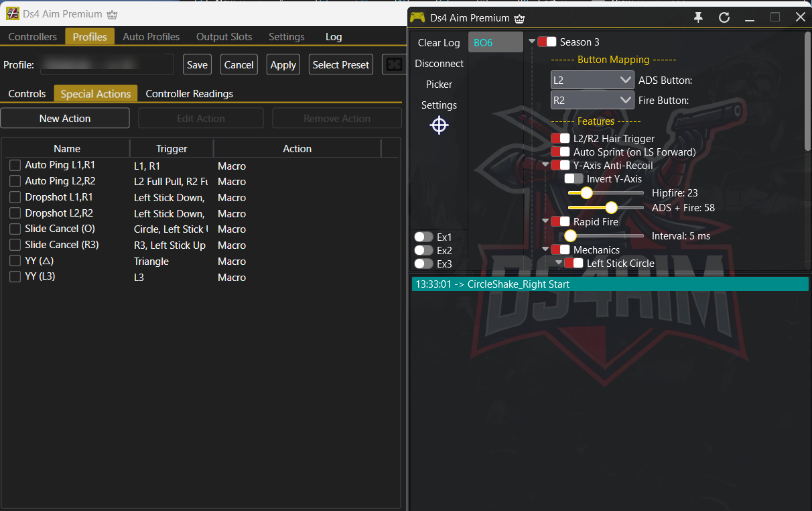
Task: Click Disconnect in the sidebar
Action: (x=439, y=63)
